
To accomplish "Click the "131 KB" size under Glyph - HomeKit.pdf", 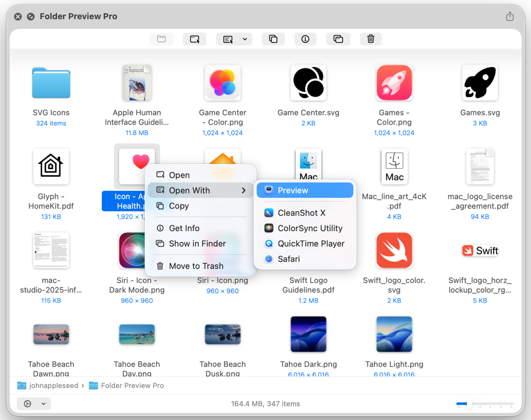I will 51,217.
